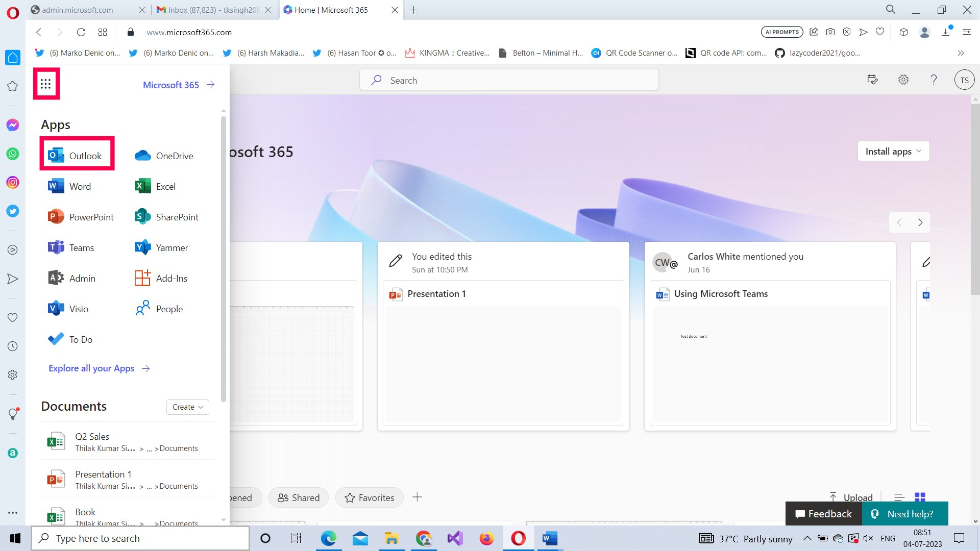Viewport: 980px width, 551px height.
Task: Open the help question mark icon
Action: (934, 80)
